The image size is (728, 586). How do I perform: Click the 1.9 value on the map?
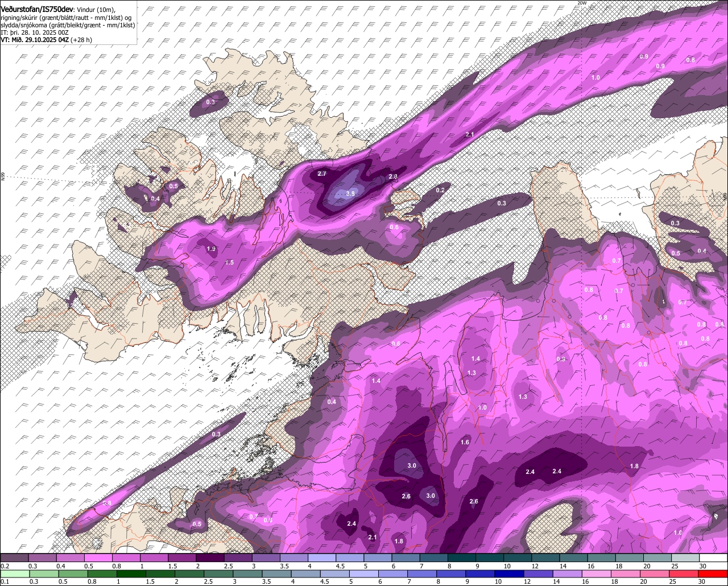point(211,249)
